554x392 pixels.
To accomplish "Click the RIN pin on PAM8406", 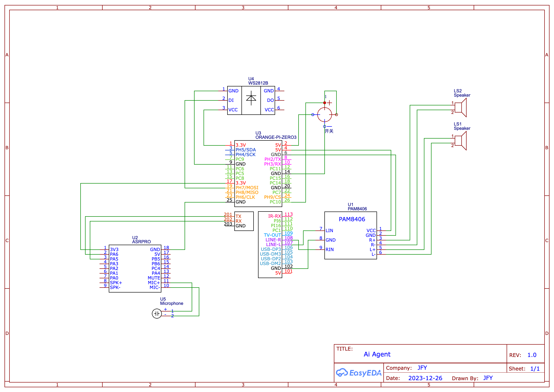I will (x=329, y=250).
